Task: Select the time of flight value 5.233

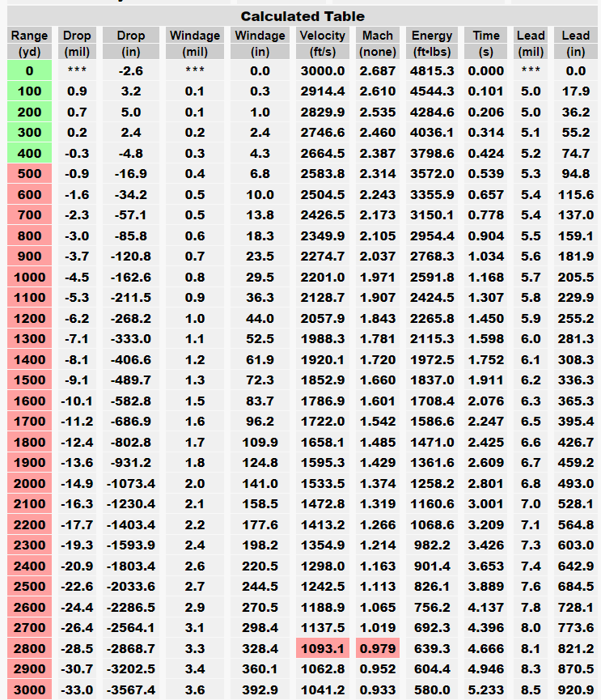Action: coord(486,689)
